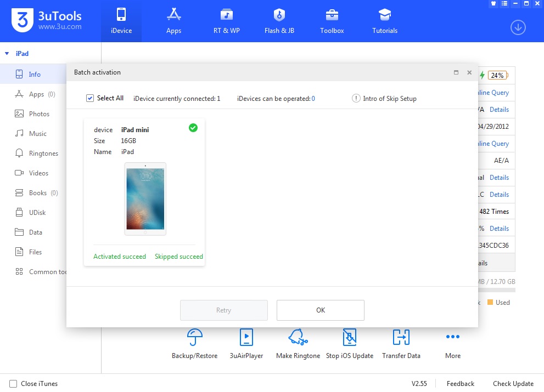Collapse the iPad tree in sidebar
This screenshot has height=392, width=544.
[x=7, y=54]
